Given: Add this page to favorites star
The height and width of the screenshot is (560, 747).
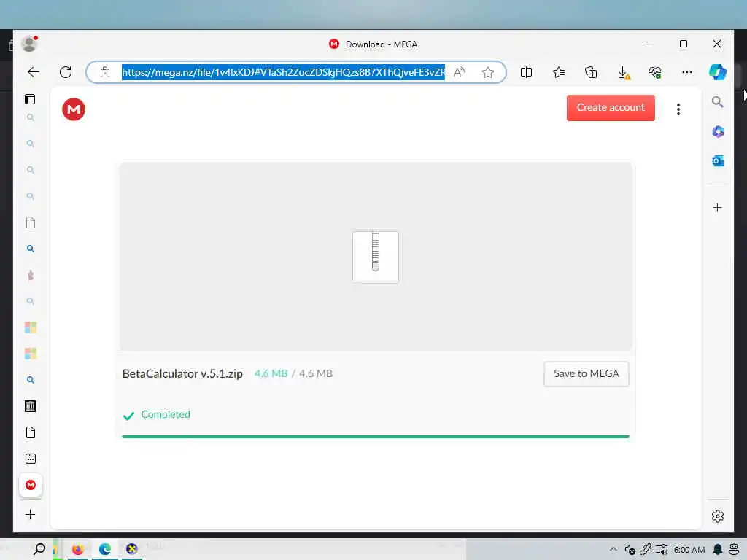Looking at the screenshot, I should point(488,72).
